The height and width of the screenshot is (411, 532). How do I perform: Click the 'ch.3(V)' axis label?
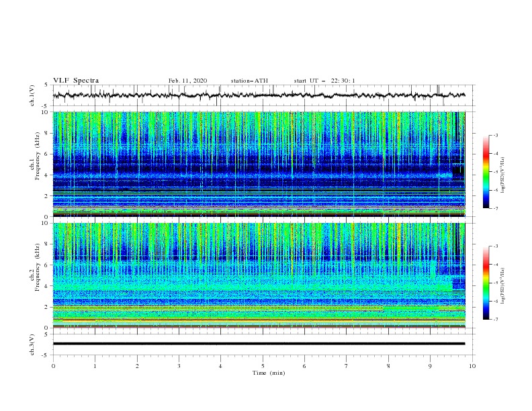(32, 345)
